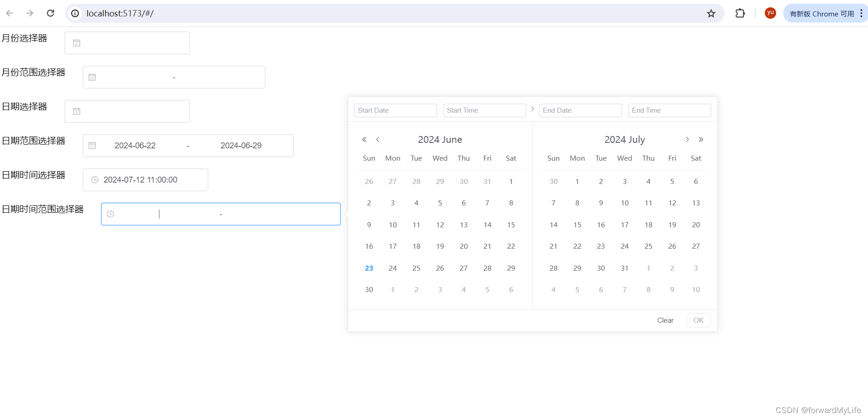Screen dimensions: 868x419
Task: Select the in-month July 28 in right calendar
Action: click(554, 268)
